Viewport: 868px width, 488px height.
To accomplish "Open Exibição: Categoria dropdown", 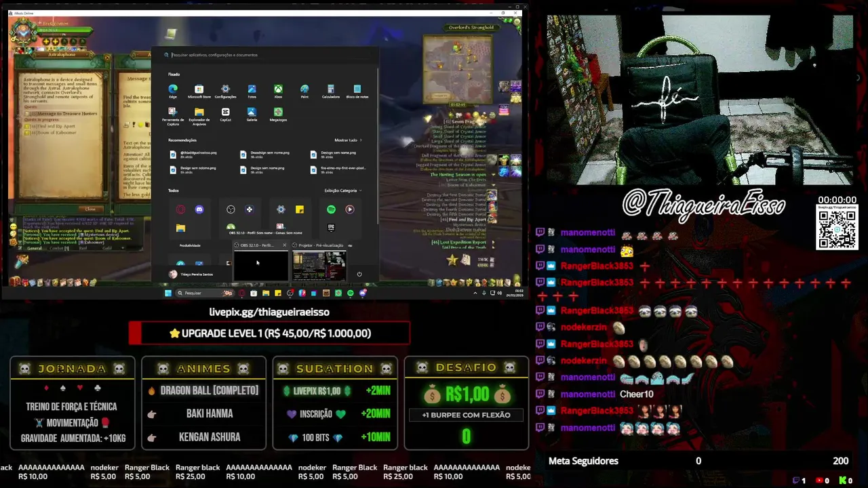I will [x=342, y=190].
